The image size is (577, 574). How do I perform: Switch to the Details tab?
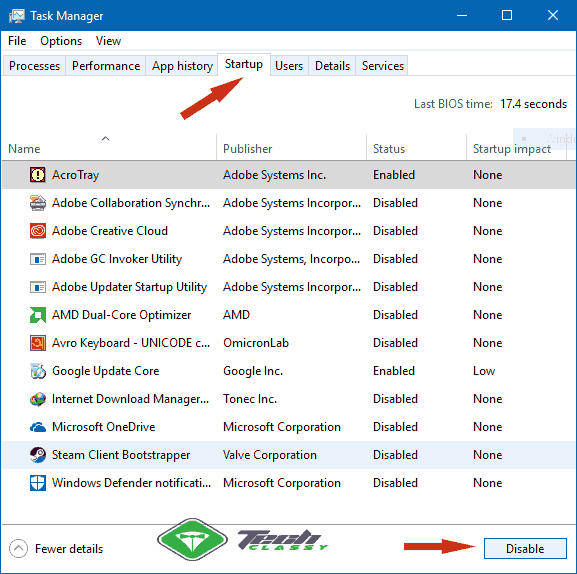[332, 66]
